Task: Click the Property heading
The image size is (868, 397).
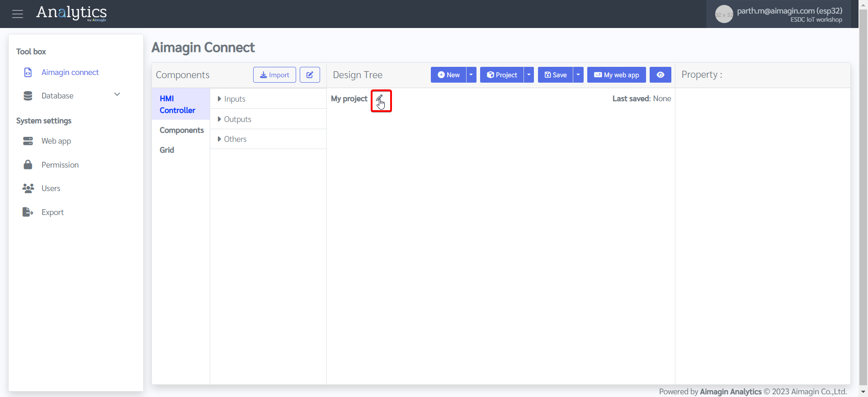Action: pos(702,75)
